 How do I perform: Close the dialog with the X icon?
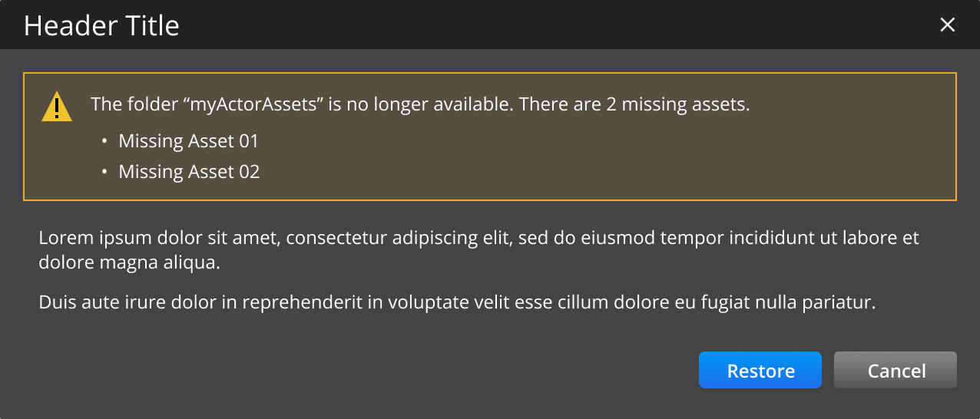coord(948,25)
